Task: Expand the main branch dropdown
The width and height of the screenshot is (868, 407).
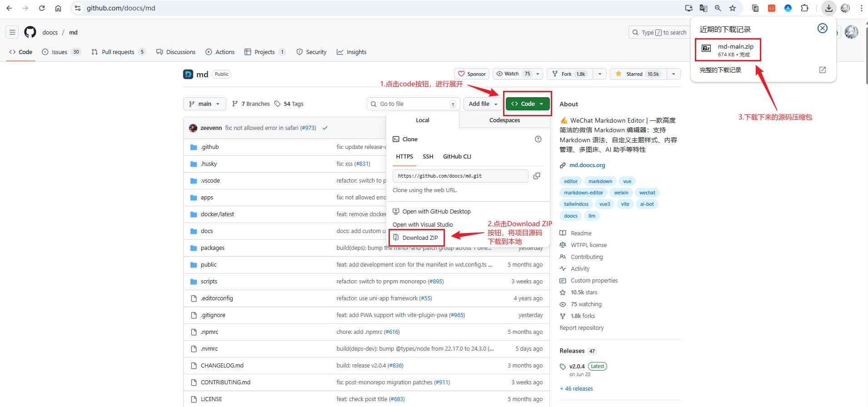Action: click(205, 104)
